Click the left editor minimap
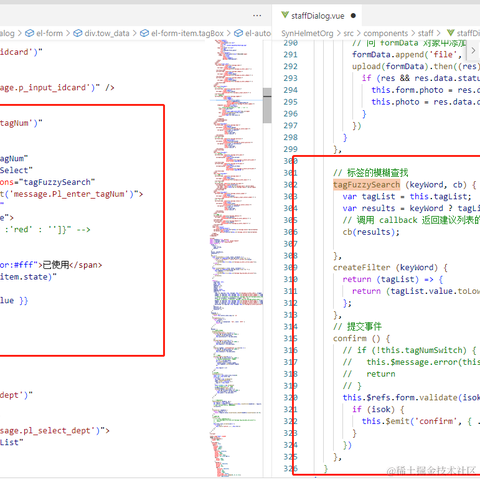480x480 pixels. tap(237, 258)
